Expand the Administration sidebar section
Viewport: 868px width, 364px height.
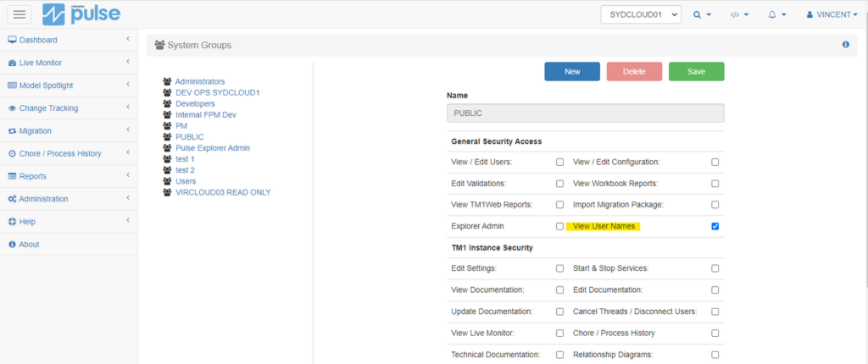[x=68, y=199]
